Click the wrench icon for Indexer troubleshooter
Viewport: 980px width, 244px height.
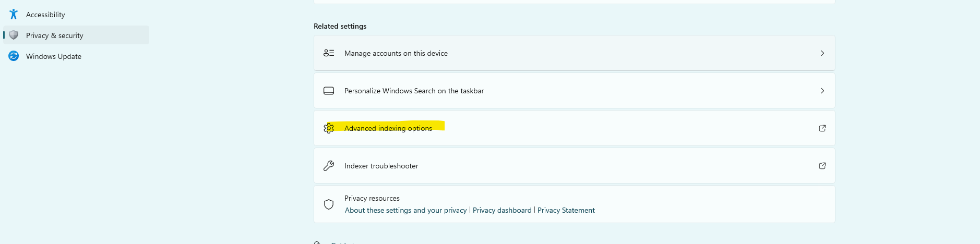click(x=329, y=166)
